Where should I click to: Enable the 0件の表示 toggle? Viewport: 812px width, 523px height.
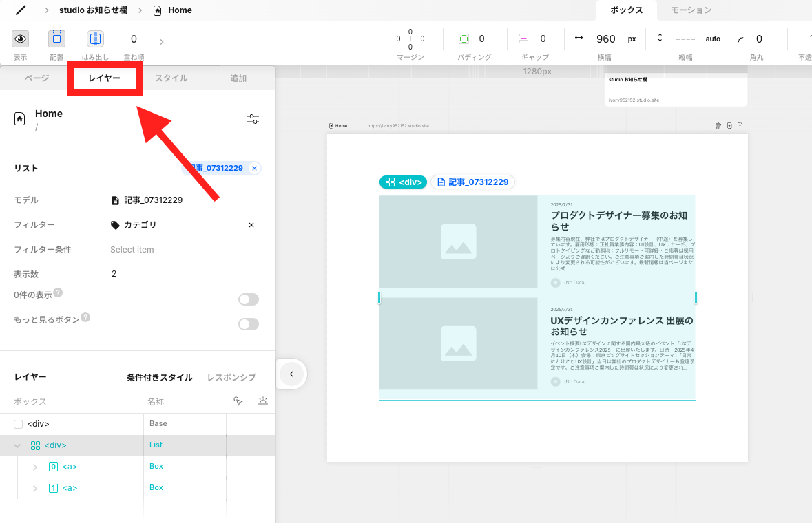[x=248, y=299]
